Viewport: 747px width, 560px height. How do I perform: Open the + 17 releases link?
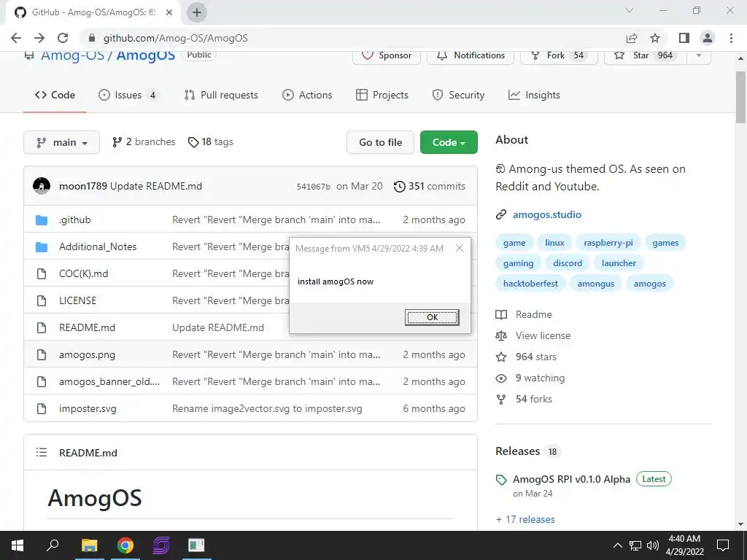(x=525, y=519)
